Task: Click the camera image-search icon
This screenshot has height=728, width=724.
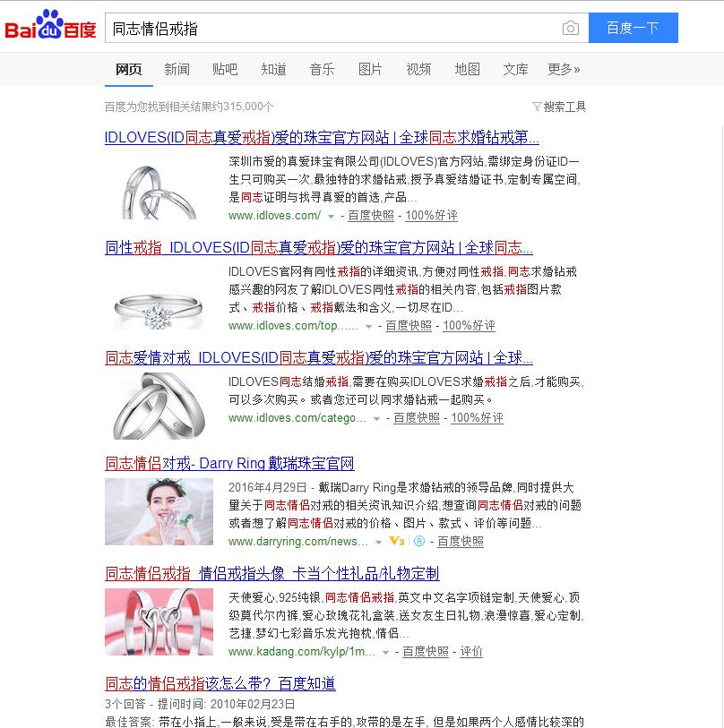Action: point(570,28)
